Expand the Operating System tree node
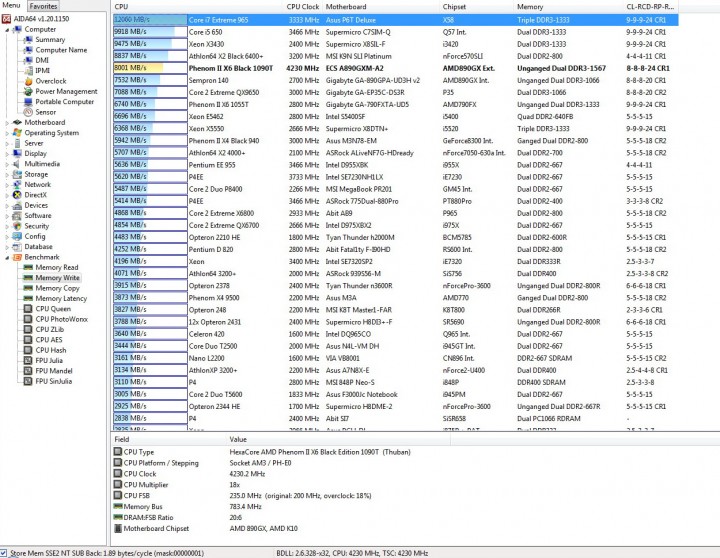 point(7,133)
